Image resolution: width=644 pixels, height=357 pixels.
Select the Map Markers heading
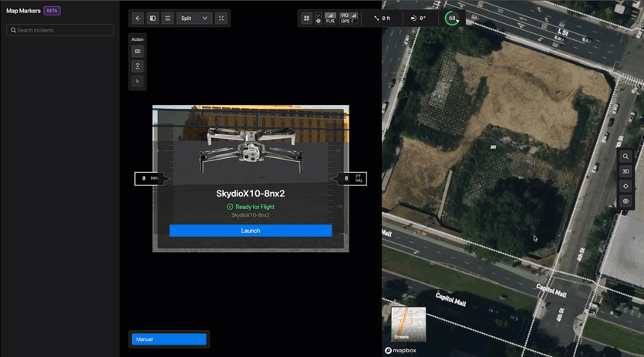(23, 11)
